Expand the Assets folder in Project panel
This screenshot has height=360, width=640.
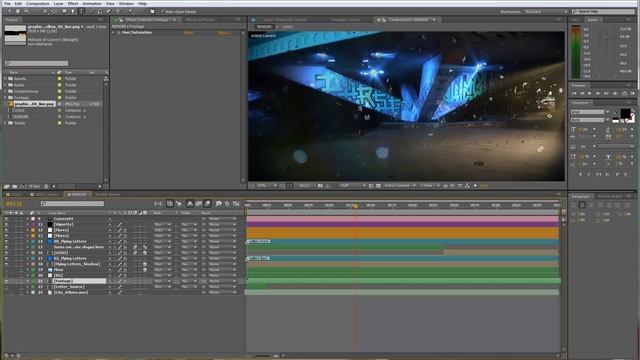click(5, 78)
